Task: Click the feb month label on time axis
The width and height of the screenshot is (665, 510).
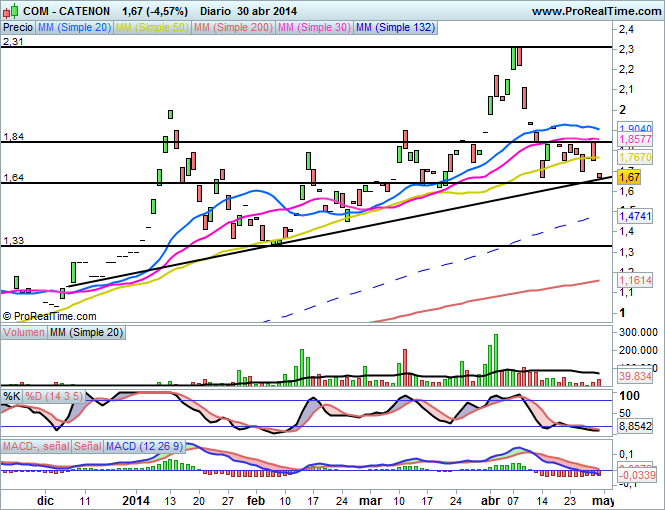Action: 256,501
